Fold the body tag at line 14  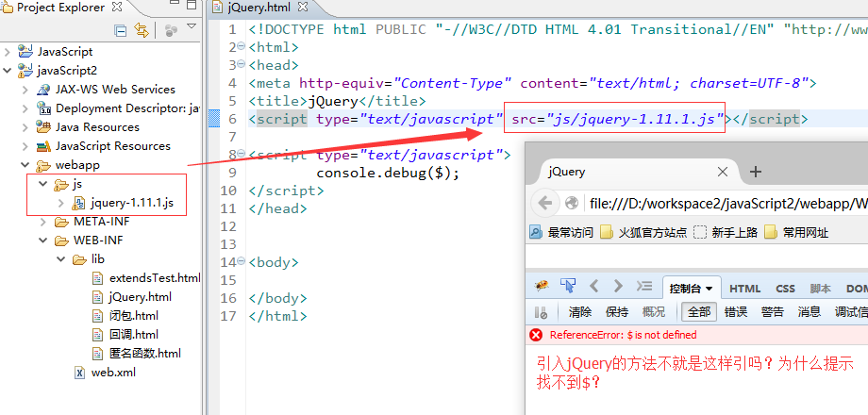point(241,261)
